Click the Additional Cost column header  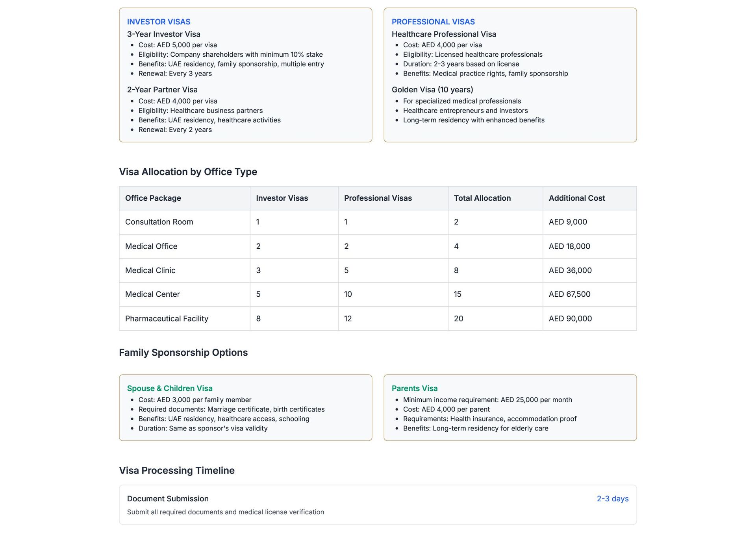[577, 198]
